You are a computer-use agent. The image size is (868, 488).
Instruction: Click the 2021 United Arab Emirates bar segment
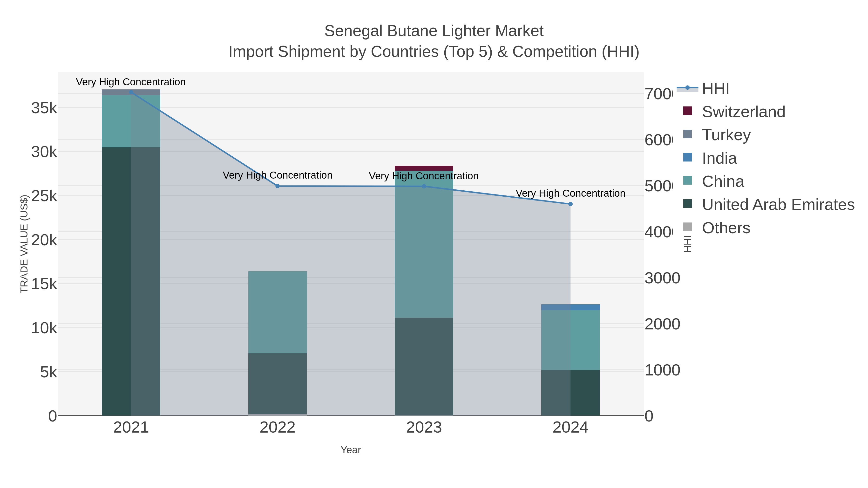click(x=131, y=281)
